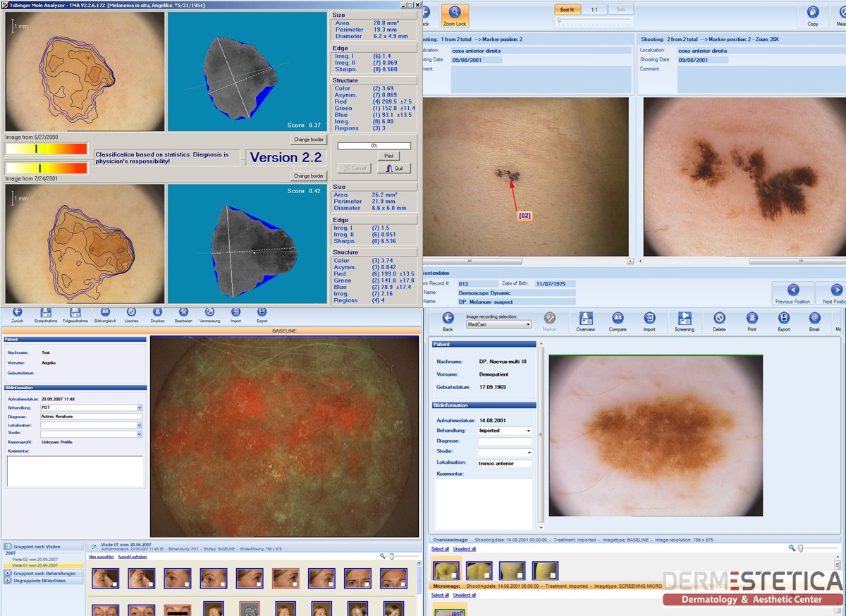Open the Vermessung measurement tool
Image resolution: width=846 pixels, height=616 pixels.
click(209, 312)
